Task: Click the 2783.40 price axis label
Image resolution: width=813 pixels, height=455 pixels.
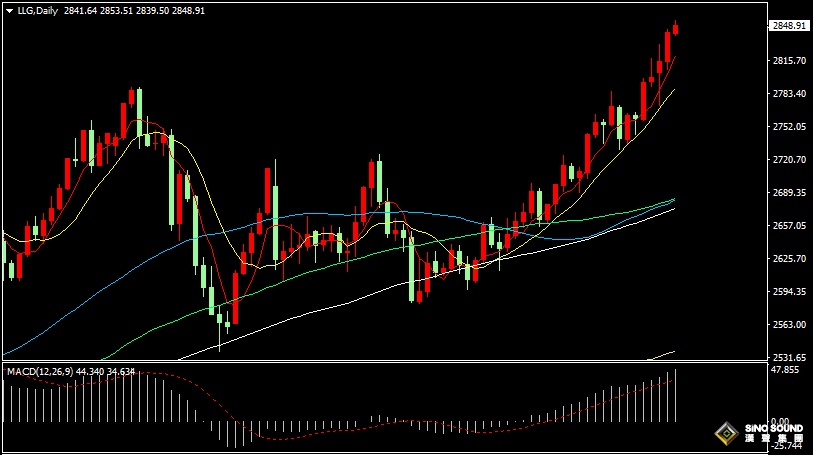Action: point(789,94)
